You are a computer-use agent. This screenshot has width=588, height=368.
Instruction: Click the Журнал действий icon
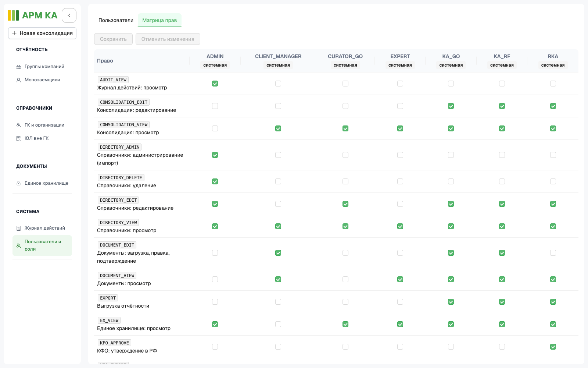[x=18, y=228]
